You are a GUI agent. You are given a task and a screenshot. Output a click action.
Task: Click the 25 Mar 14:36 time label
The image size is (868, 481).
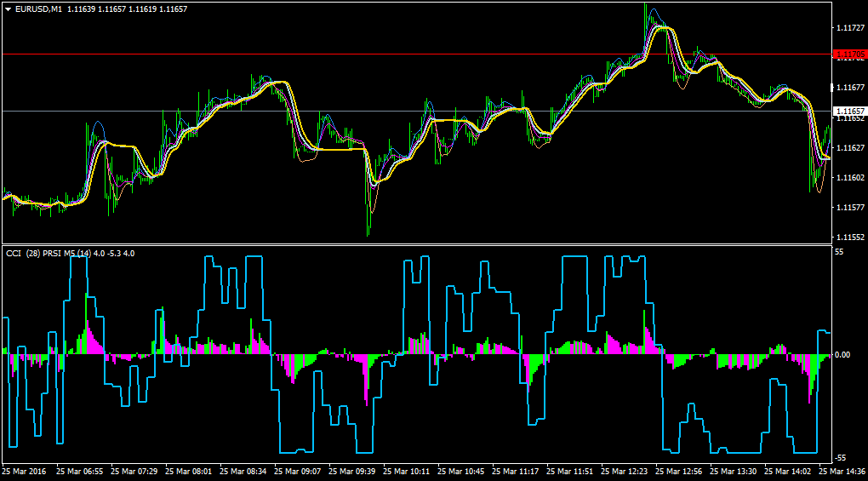tap(842, 472)
